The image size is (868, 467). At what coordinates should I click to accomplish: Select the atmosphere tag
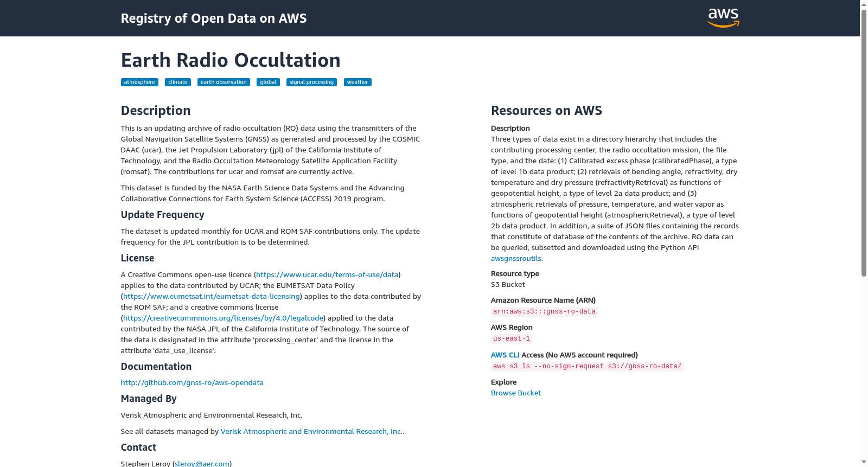point(139,82)
